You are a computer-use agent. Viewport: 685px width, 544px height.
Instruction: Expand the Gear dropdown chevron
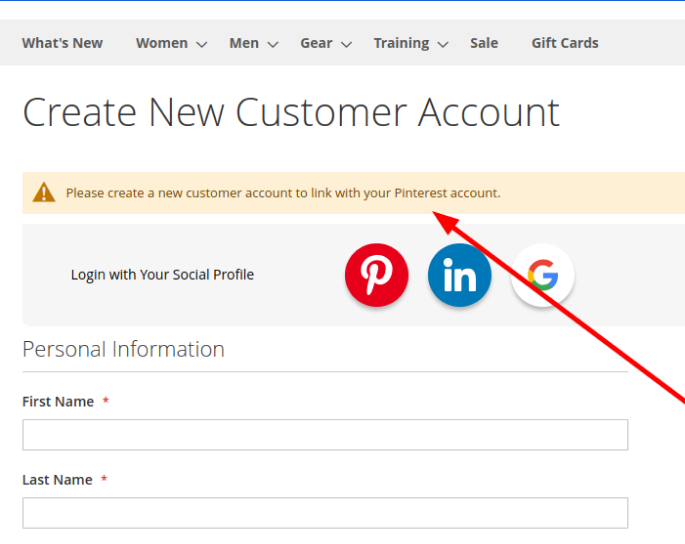[346, 44]
